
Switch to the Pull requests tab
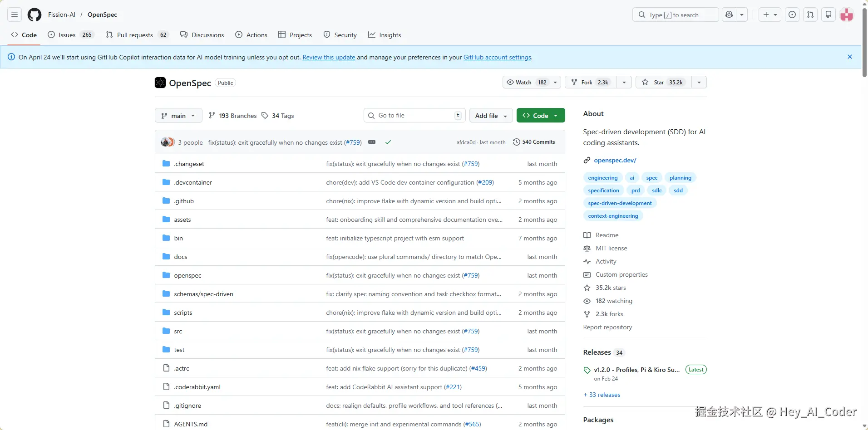[x=137, y=35]
